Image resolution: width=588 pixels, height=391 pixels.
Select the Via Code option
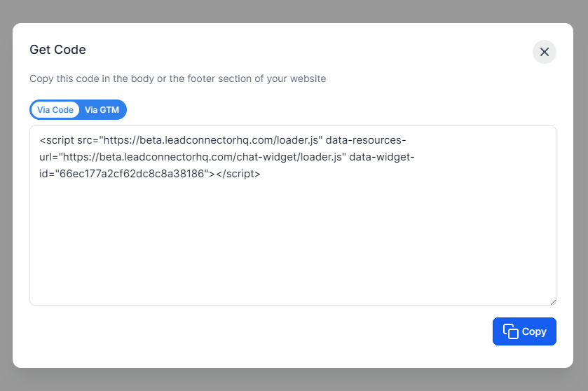pyautogui.click(x=55, y=110)
